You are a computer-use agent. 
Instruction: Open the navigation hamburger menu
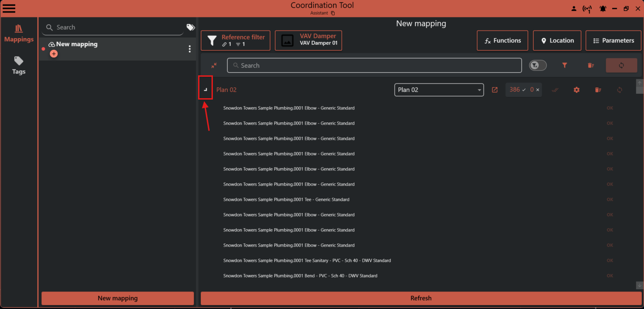click(9, 8)
